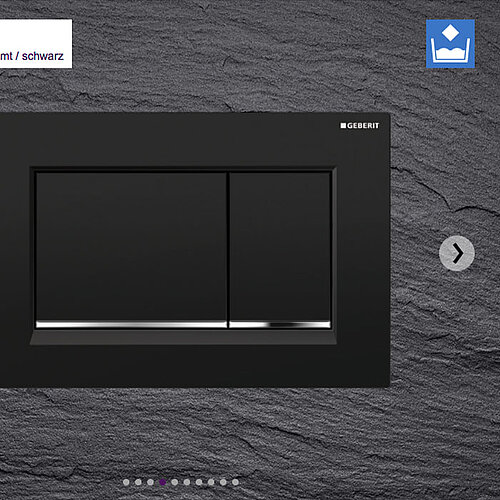Select the last carousel dot

pyautogui.click(x=235, y=482)
